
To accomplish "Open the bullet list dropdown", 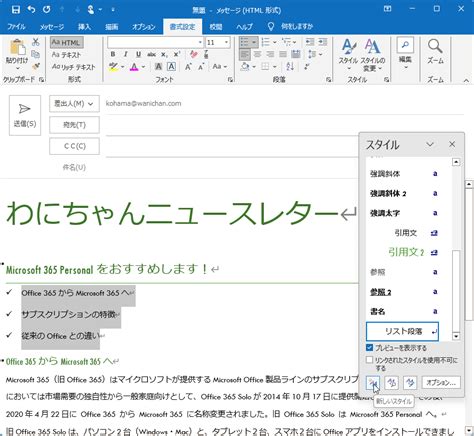I will pos(254,42).
